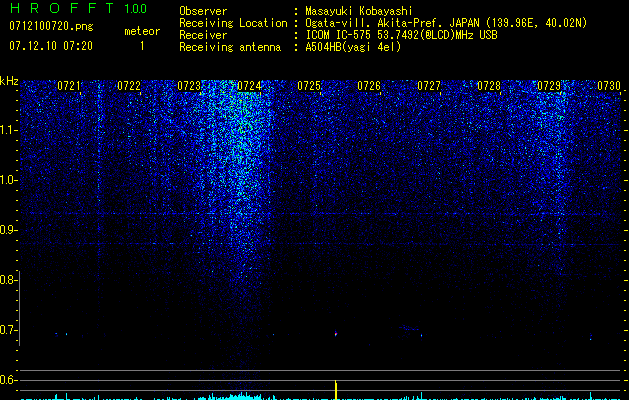Click the 0730 time marker

point(609,86)
